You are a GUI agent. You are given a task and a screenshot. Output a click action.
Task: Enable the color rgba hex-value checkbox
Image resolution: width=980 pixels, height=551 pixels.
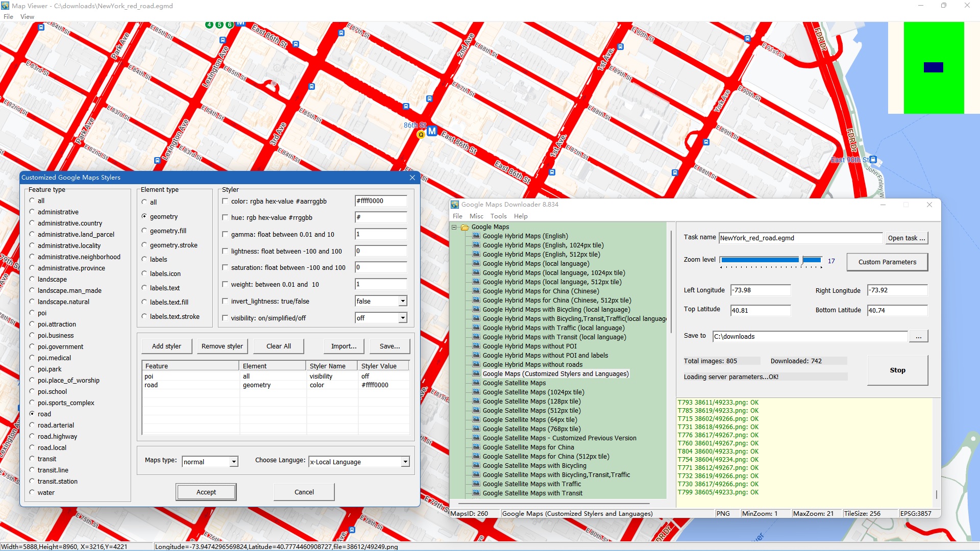coord(225,202)
